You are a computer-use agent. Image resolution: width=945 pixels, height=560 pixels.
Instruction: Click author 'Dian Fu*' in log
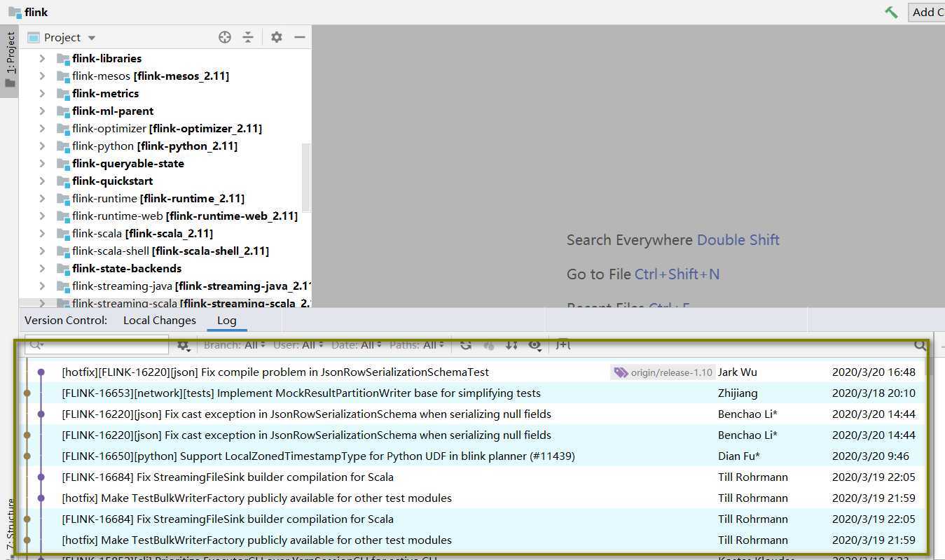tap(739, 456)
